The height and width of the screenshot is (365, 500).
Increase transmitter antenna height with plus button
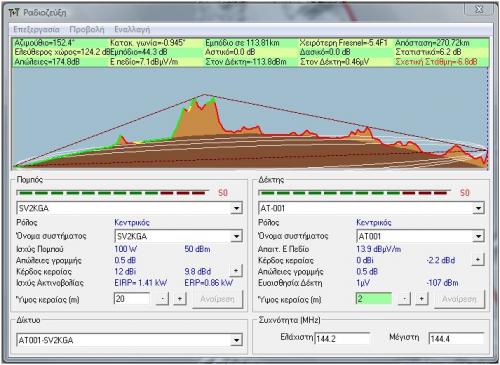179,299
